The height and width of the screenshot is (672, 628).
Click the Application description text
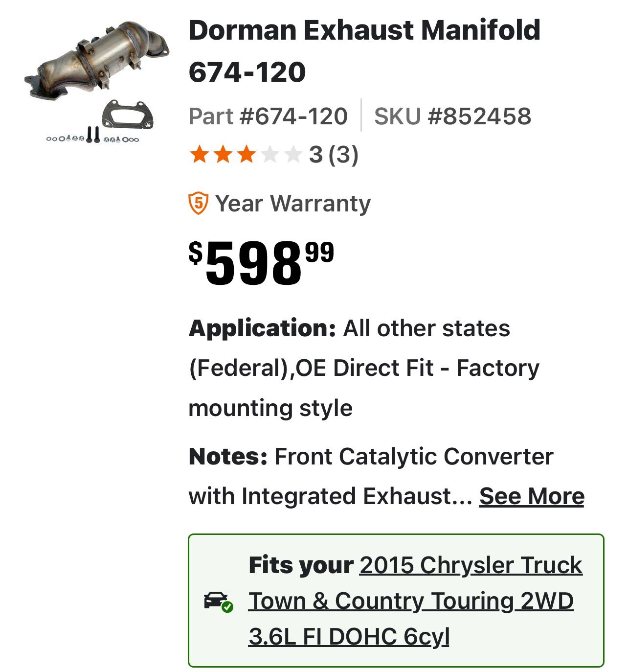pyautogui.click(x=364, y=368)
